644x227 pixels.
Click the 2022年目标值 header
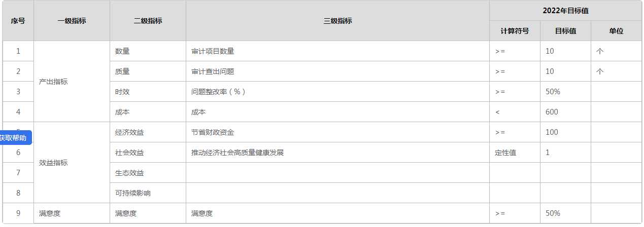tap(565, 11)
